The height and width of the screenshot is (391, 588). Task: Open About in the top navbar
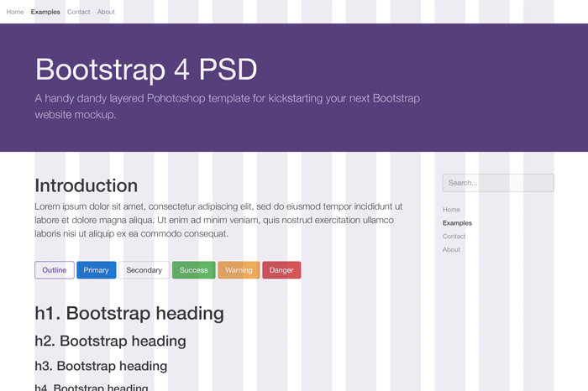click(106, 12)
